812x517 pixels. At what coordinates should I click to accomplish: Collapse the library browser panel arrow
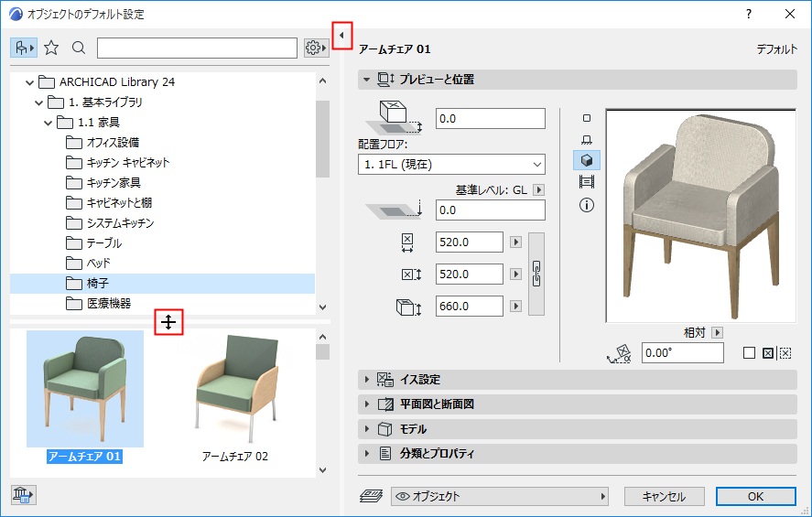click(x=341, y=36)
